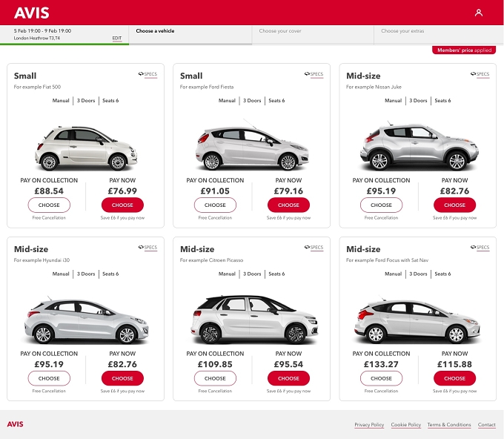Choose Pay on Collection for £109.85 Picasso
Viewport: 504px width, 439px height.
(215, 378)
